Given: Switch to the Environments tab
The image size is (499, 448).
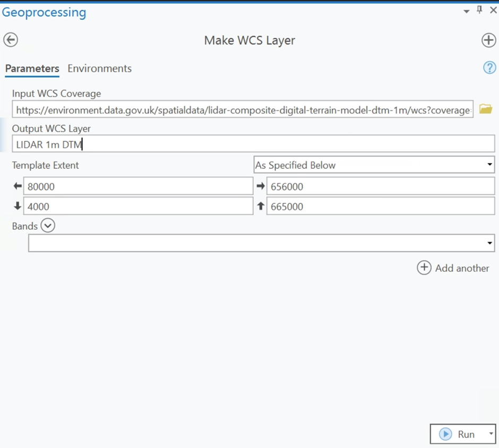Looking at the screenshot, I should [99, 68].
